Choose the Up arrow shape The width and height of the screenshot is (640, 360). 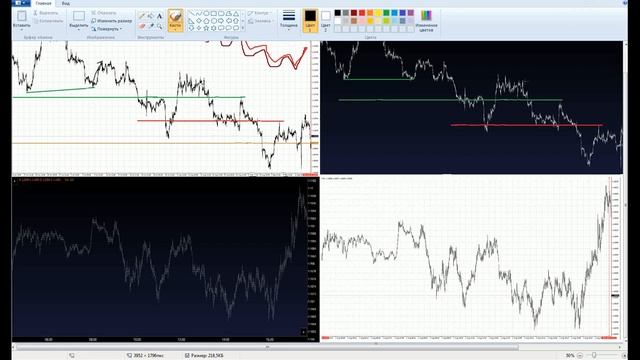236,21
